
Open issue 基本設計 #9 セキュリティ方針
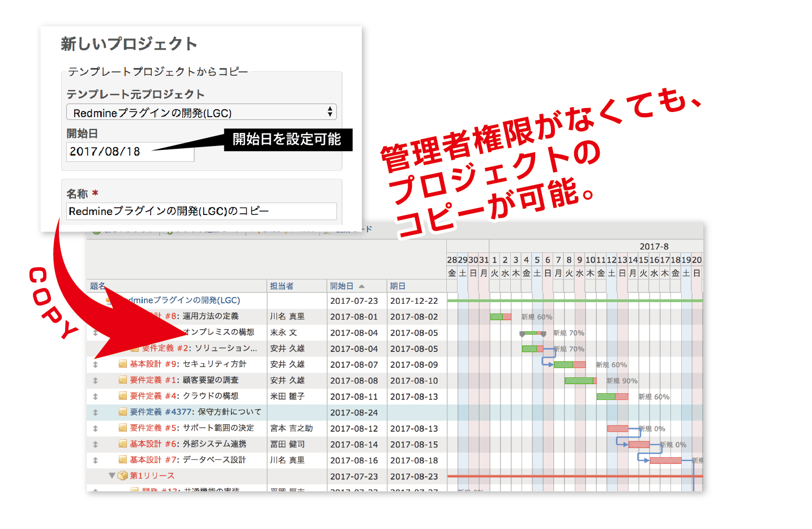pos(188,364)
